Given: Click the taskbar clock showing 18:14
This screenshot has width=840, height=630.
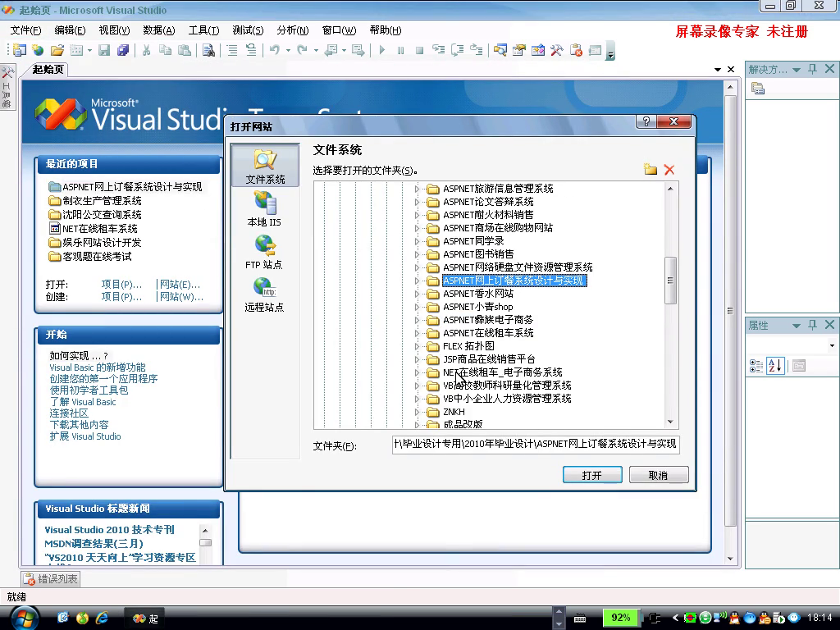Looking at the screenshot, I should click(819, 618).
